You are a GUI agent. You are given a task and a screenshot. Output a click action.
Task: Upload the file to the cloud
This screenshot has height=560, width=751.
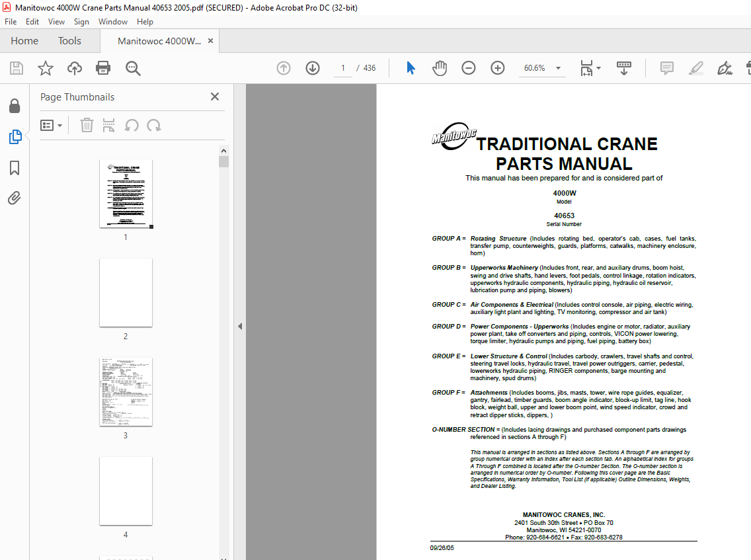click(x=74, y=68)
